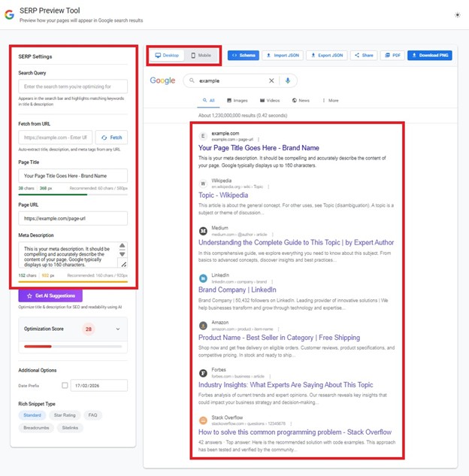This screenshot has width=469, height=476.
Task: Click the Get AI Suggestions button
Action: (x=51, y=296)
